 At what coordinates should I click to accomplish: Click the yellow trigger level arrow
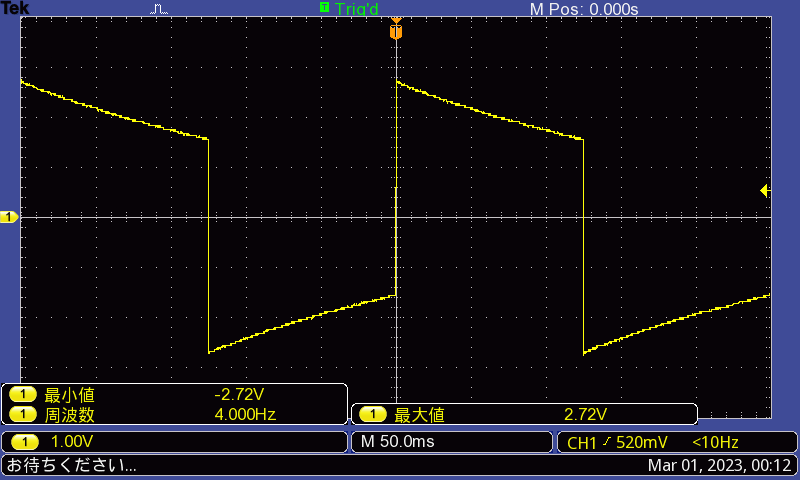tap(764, 191)
